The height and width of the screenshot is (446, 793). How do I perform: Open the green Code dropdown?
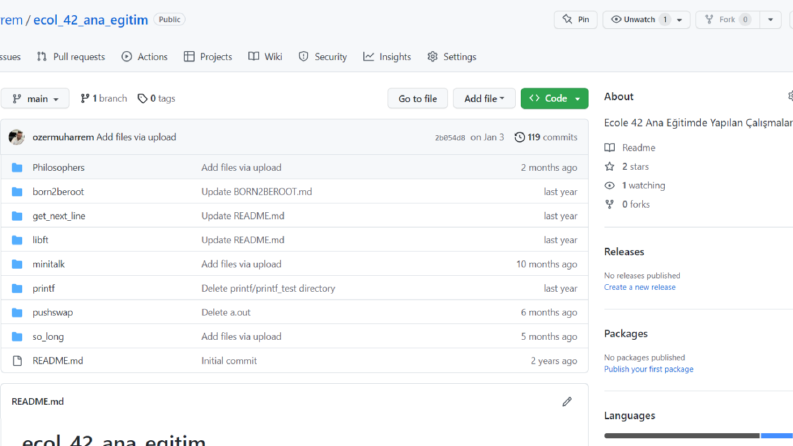pos(554,99)
